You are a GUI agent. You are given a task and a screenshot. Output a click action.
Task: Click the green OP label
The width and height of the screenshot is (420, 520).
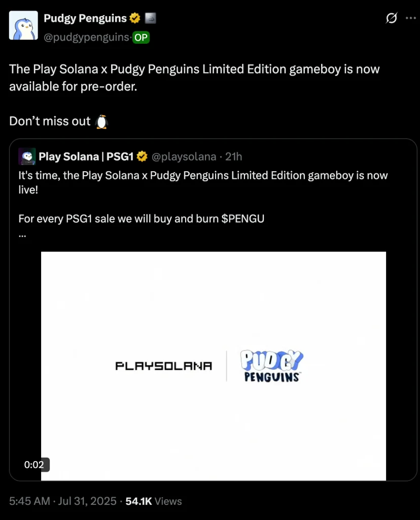click(141, 38)
